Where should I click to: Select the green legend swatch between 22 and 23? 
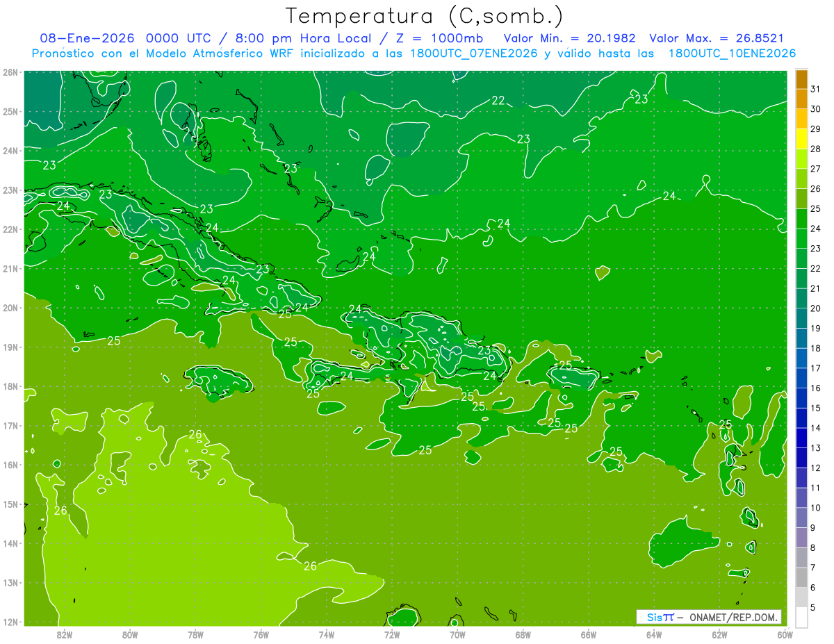click(x=801, y=258)
